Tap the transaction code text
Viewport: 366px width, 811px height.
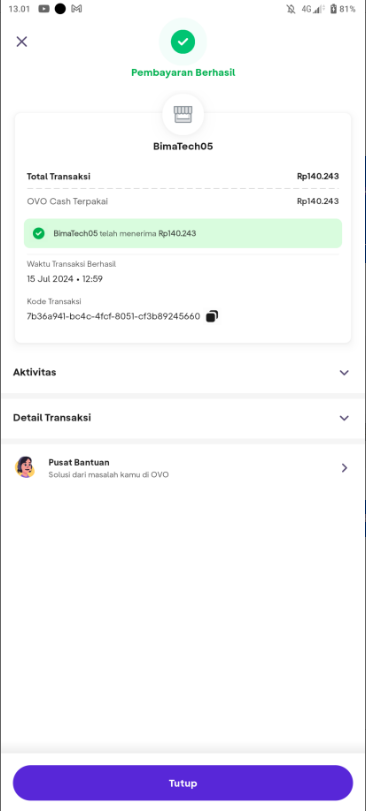[x=113, y=317]
